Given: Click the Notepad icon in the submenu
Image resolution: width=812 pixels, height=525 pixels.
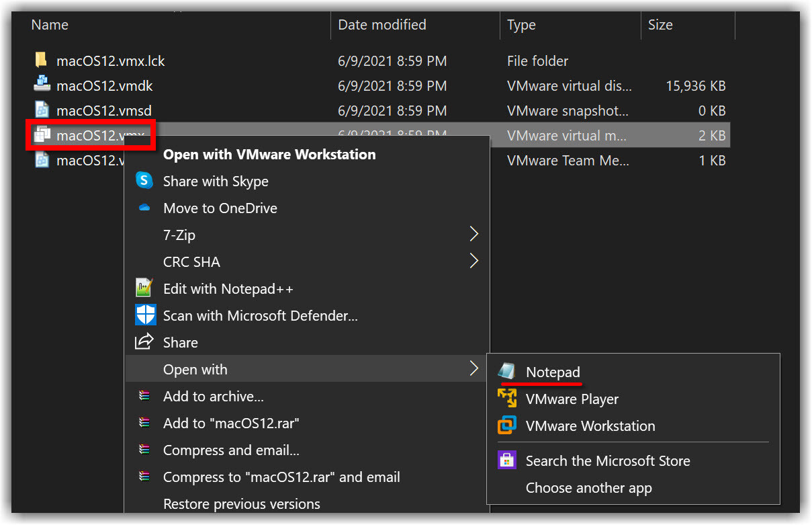Looking at the screenshot, I should point(507,372).
